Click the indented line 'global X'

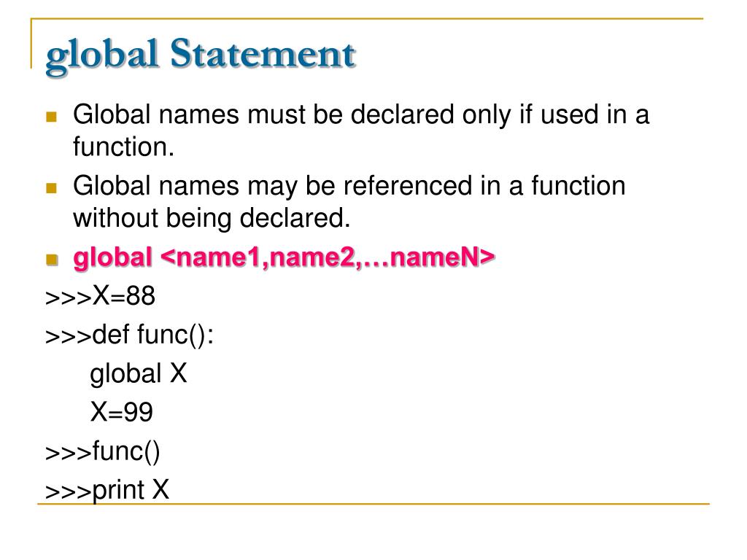tap(139, 374)
